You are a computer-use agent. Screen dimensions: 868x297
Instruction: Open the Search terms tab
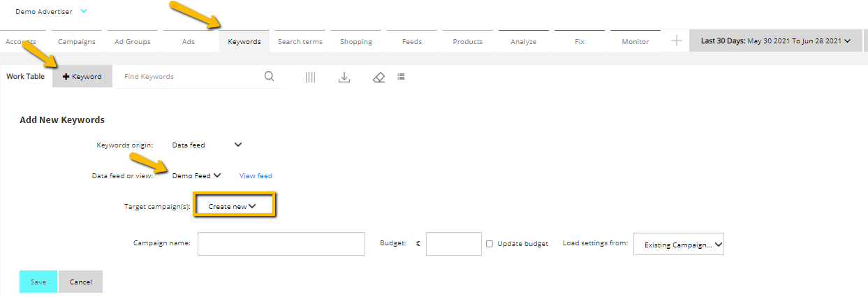300,41
